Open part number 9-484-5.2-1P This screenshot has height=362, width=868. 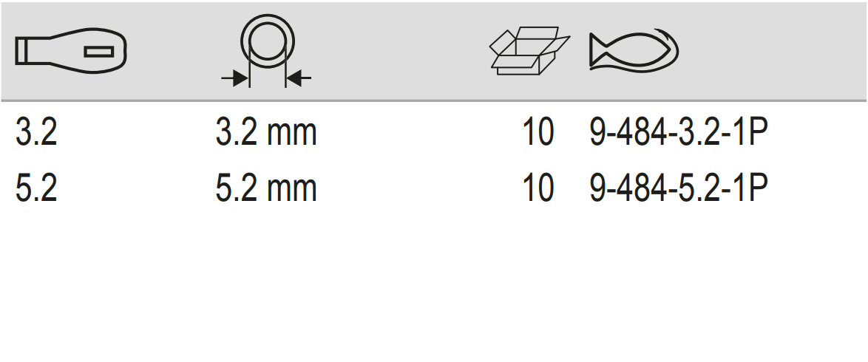pyautogui.click(x=678, y=188)
